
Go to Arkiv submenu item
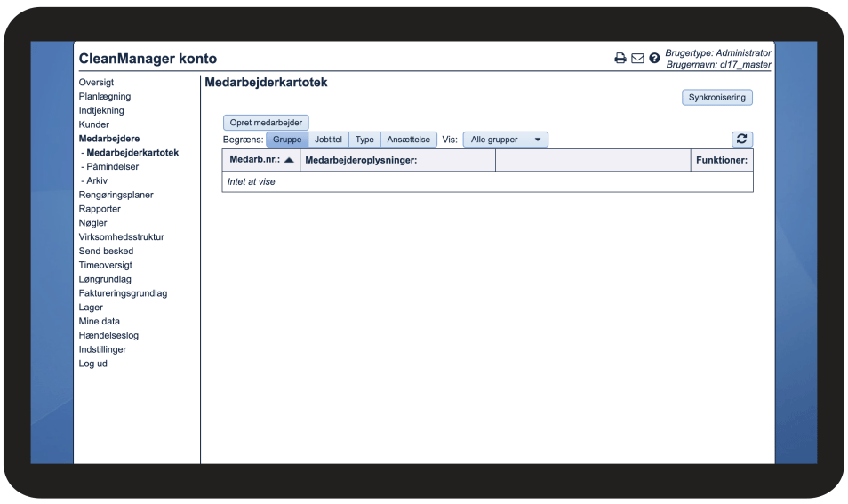pyautogui.click(x=96, y=181)
